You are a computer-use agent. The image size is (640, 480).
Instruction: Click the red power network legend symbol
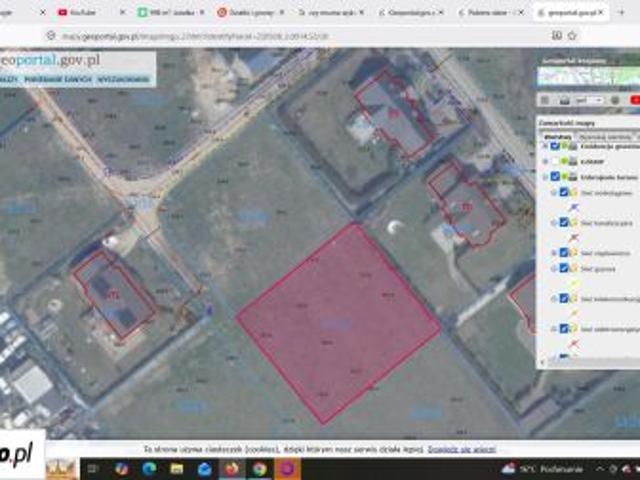(x=573, y=344)
